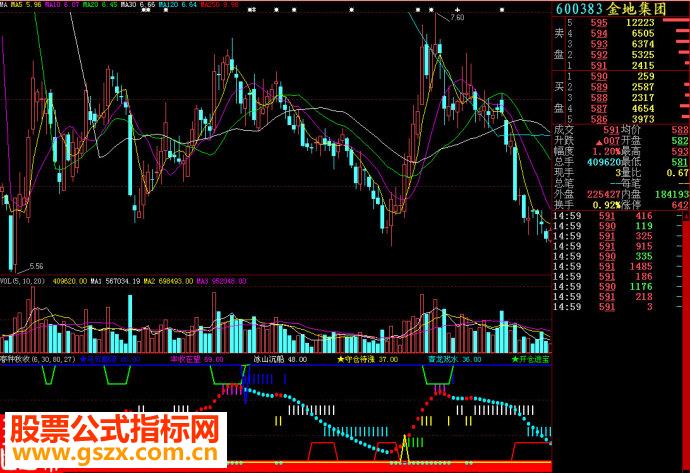Select sell level 3 price 593

[x=599, y=44]
